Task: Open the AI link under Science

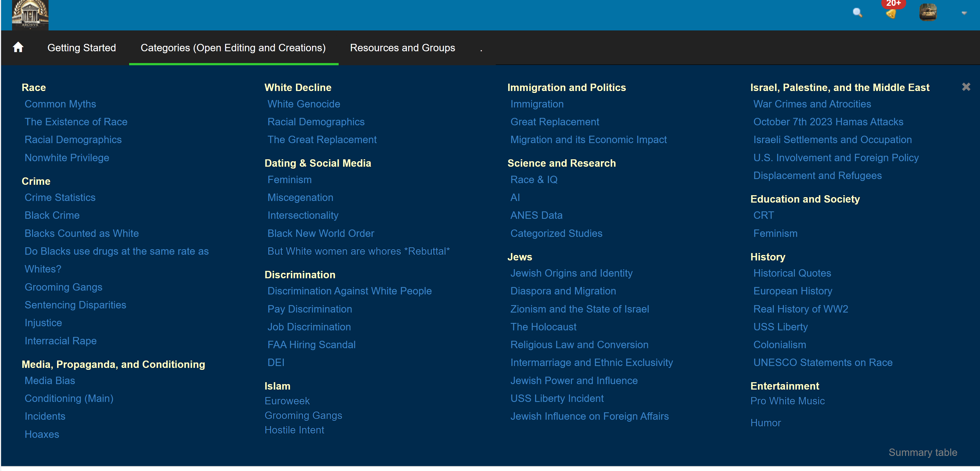Action: tap(515, 197)
